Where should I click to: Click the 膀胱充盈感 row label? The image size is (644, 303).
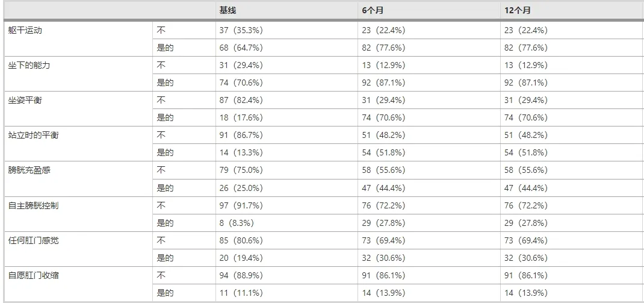[29, 170]
